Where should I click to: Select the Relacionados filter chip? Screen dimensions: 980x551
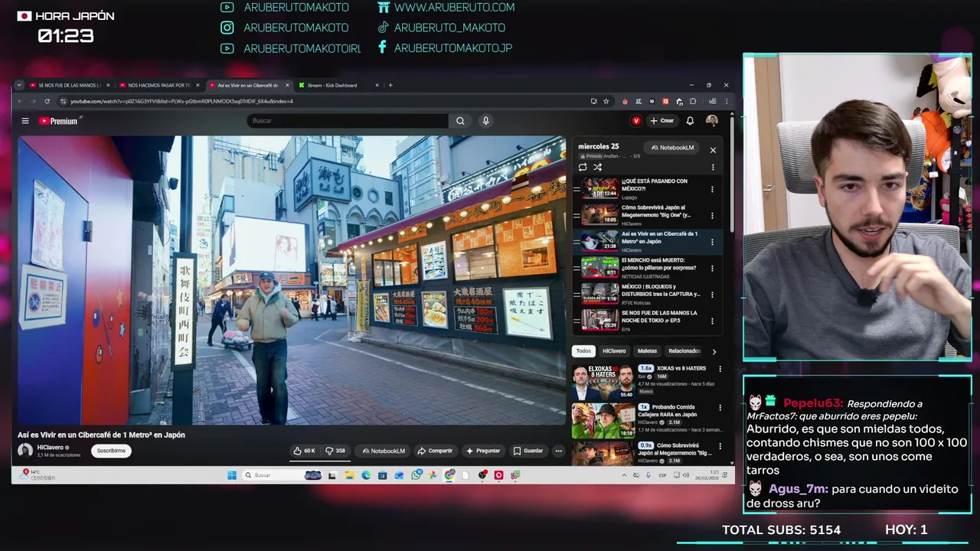(684, 351)
